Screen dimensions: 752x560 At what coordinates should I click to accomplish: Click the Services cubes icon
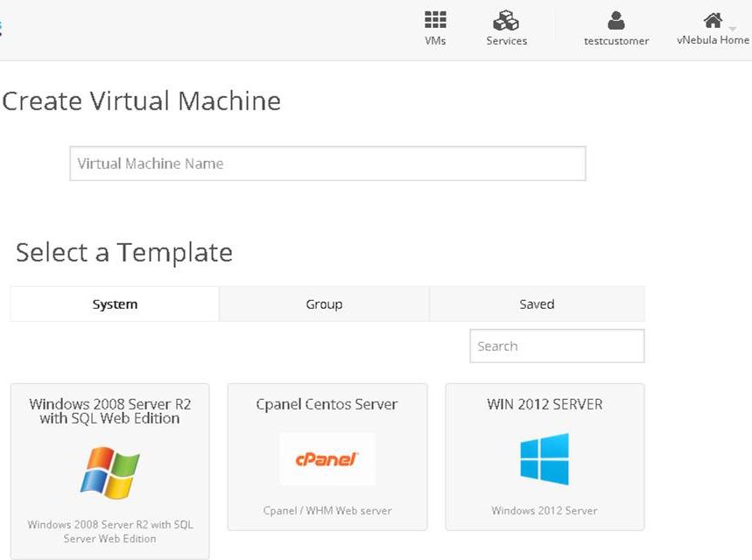pos(506,20)
